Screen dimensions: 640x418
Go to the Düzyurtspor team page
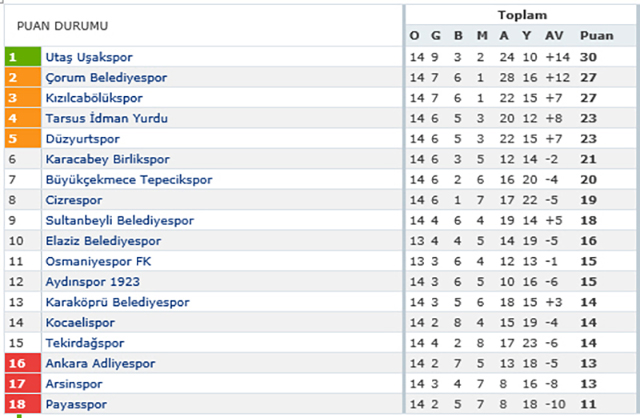pyautogui.click(x=82, y=139)
